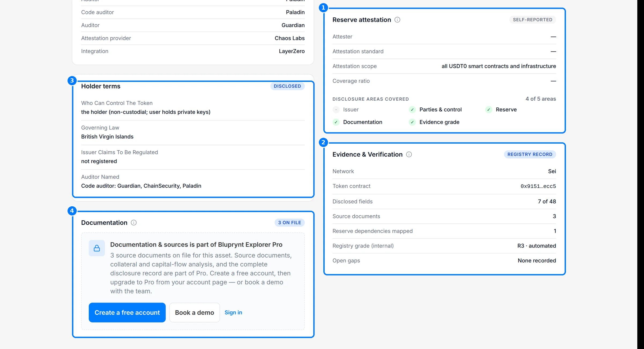
Task: Click 'not registered' under Issuer Claims
Action: click(99, 161)
